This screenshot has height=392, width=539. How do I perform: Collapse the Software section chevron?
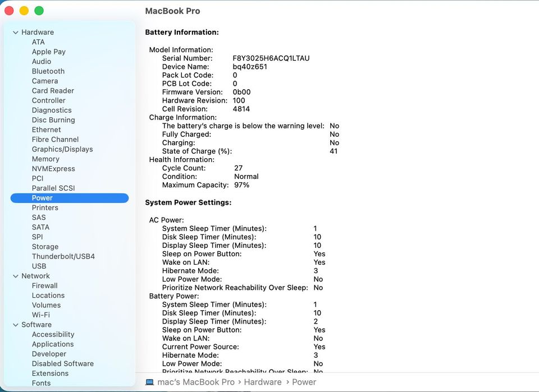(x=16, y=325)
